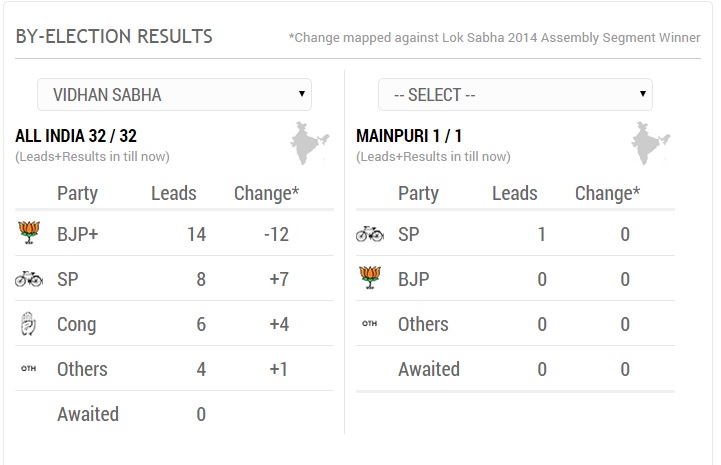Click the SP bicycle icon in All India table
This screenshot has height=465, width=721.
29,279
